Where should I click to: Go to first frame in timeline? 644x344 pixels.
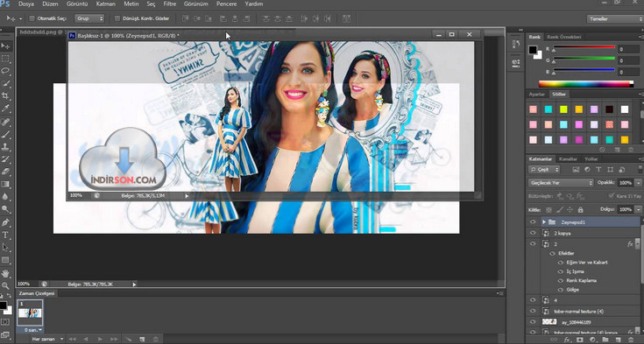pyautogui.click(x=72, y=339)
